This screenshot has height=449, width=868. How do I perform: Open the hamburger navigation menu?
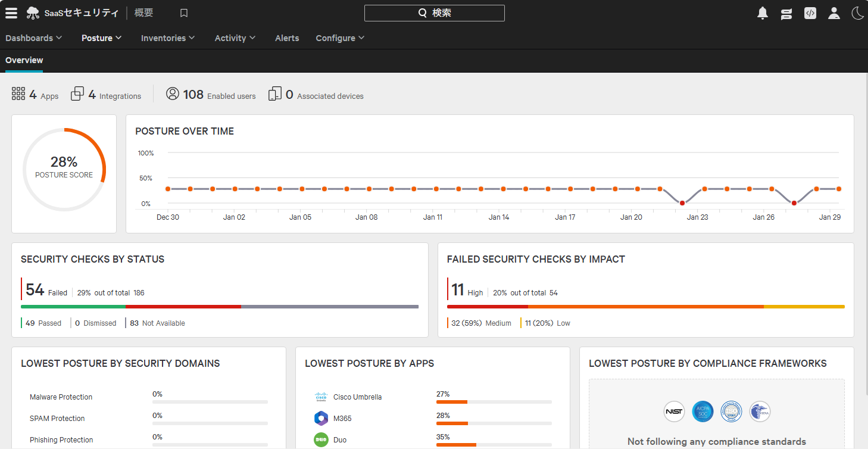pyautogui.click(x=11, y=13)
